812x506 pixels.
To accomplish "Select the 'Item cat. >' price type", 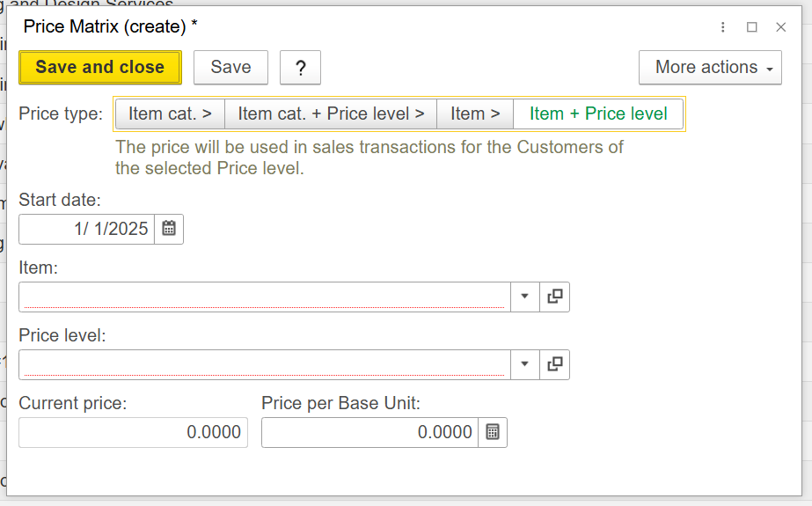I will click(x=170, y=114).
